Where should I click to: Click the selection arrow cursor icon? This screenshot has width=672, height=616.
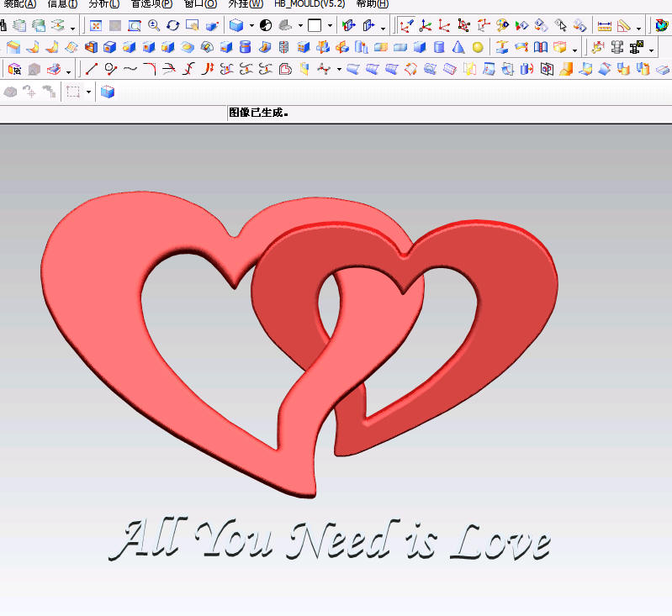pos(561,26)
